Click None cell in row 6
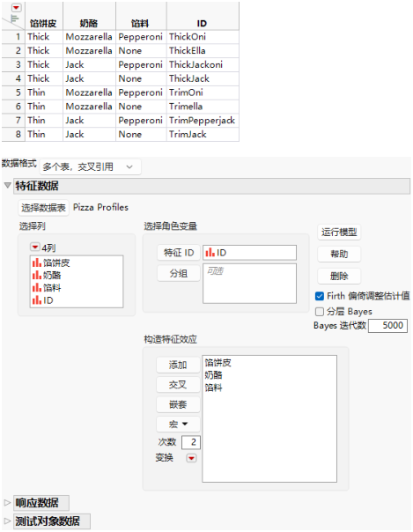The image size is (413, 532). 141,107
